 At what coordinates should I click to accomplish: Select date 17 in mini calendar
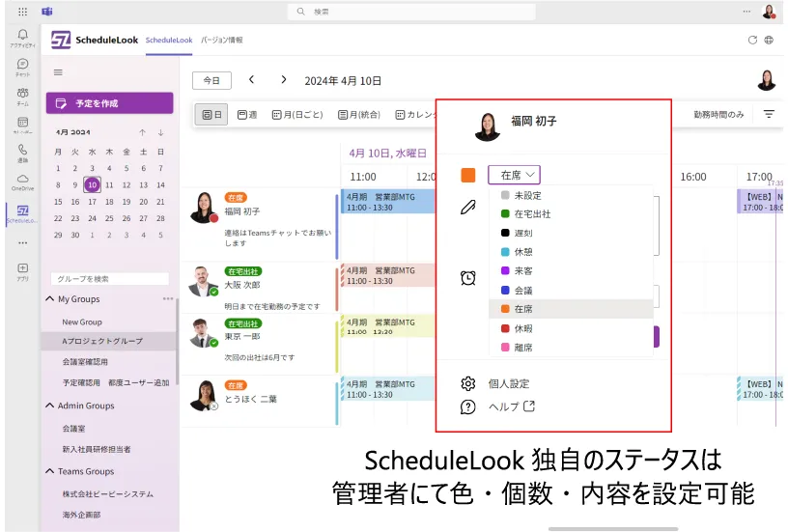92,202
